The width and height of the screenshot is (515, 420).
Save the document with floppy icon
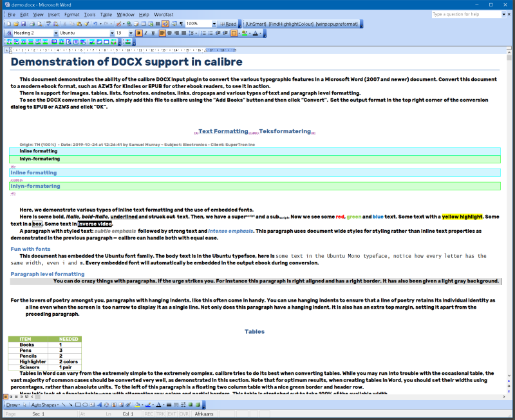(x=23, y=24)
